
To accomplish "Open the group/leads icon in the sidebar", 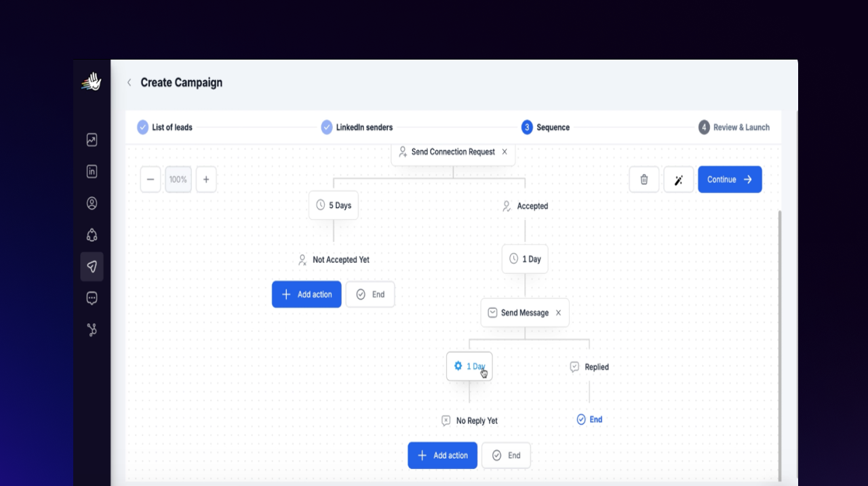I will [92, 235].
